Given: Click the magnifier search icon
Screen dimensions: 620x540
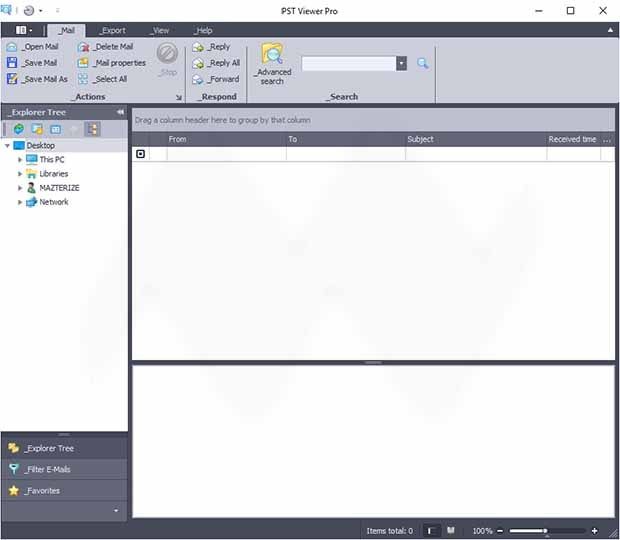Looking at the screenshot, I should click(423, 63).
